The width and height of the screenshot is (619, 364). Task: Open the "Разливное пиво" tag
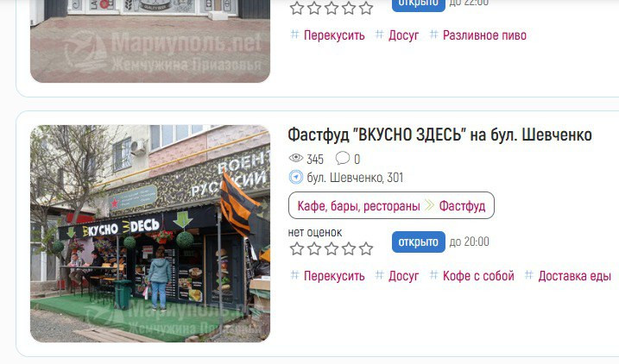[484, 35]
